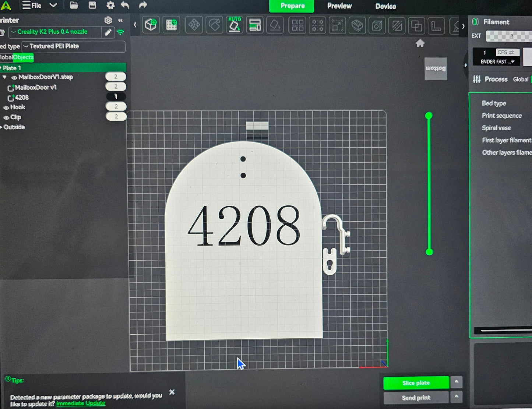The width and height of the screenshot is (532, 409).
Task: Click the Add model cube icon
Action: [x=151, y=25]
